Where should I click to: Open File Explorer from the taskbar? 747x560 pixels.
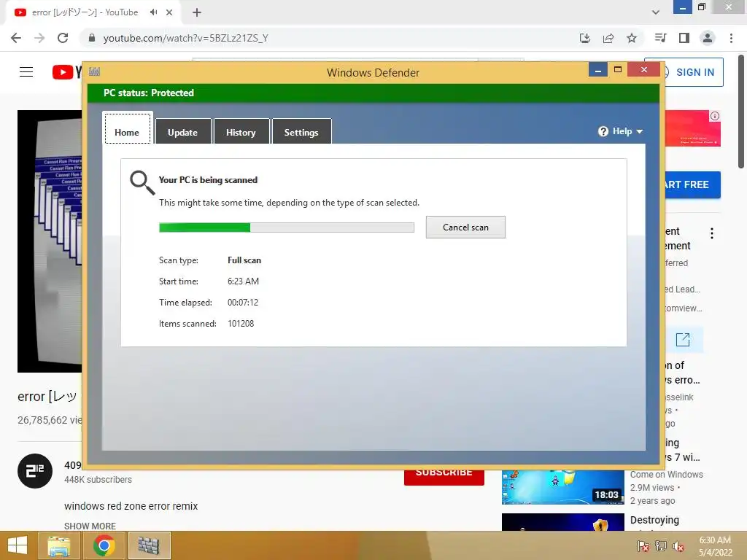pyautogui.click(x=59, y=545)
